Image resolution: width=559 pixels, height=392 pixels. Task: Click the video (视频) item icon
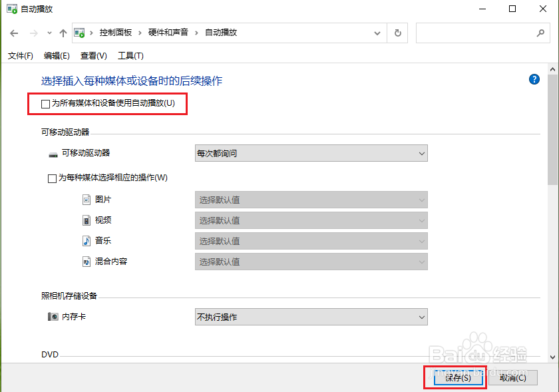pos(87,220)
